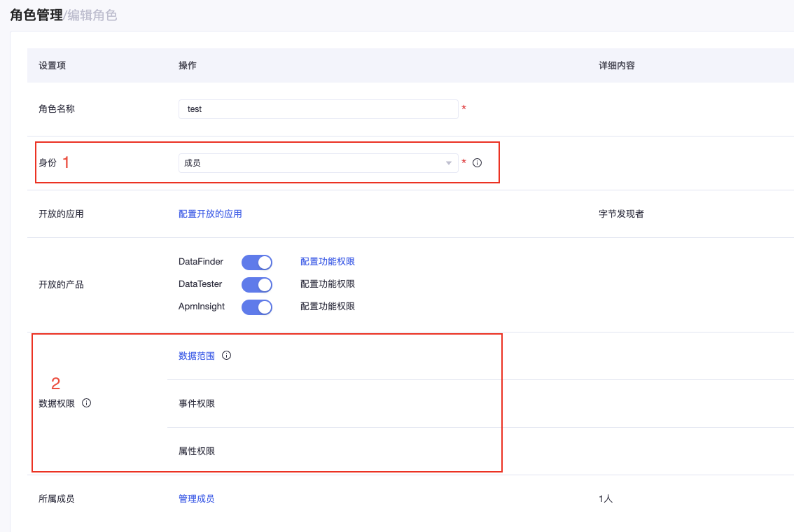Open 配置开放的应用 link

click(x=210, y=213)
